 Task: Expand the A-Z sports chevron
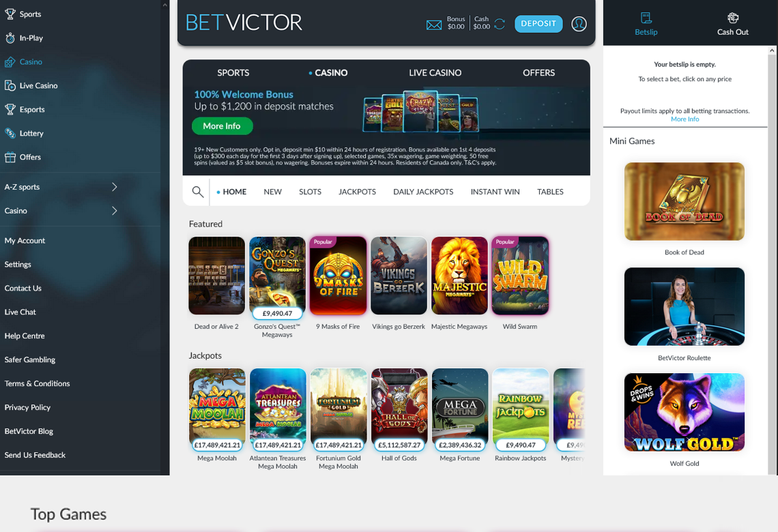point(115,187)
